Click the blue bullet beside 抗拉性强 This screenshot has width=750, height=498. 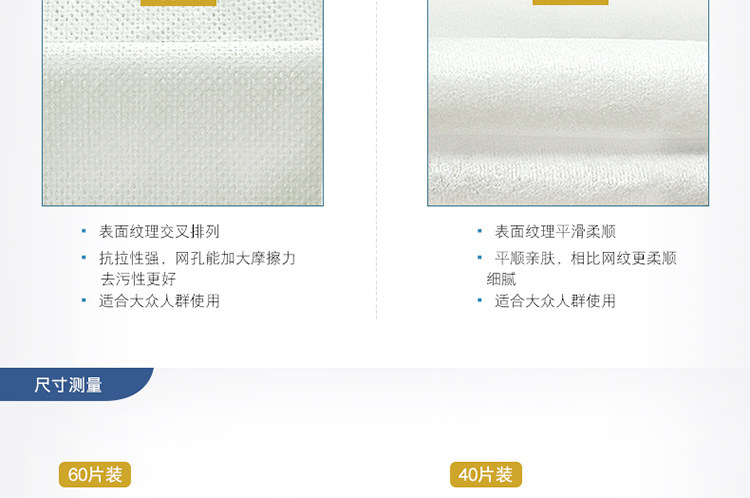tap(84, 257)
